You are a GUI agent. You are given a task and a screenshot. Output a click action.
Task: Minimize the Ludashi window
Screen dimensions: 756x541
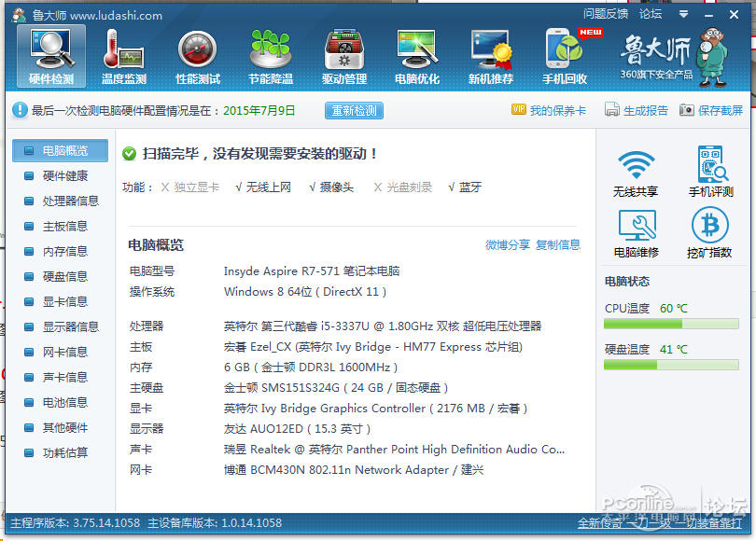coord(708,15)
